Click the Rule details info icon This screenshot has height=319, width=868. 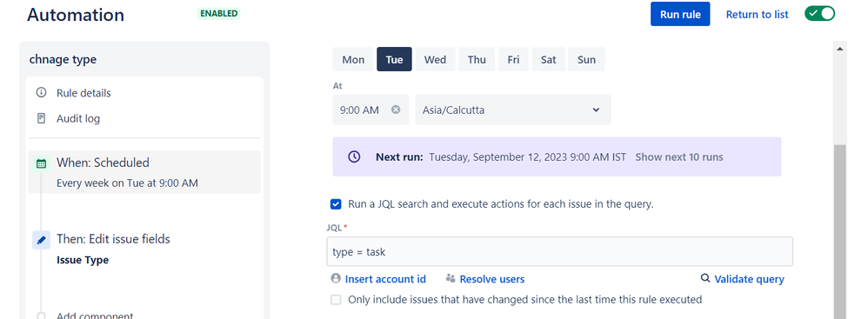coord(41,93)
